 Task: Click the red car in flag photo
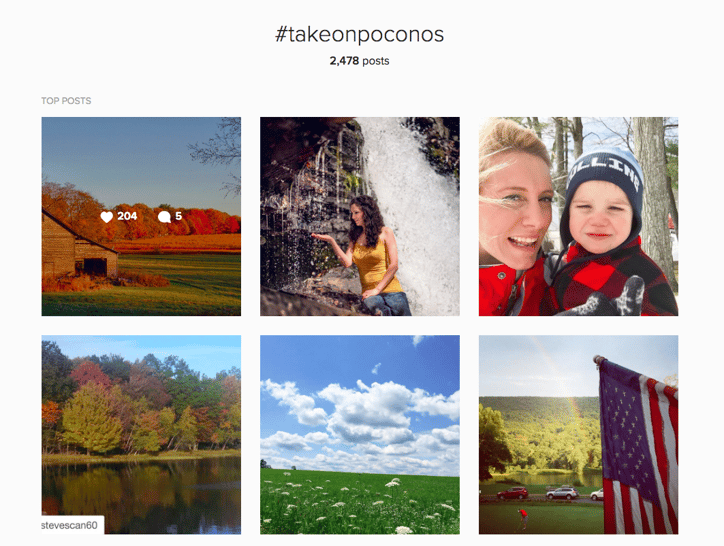pos(512,493)
